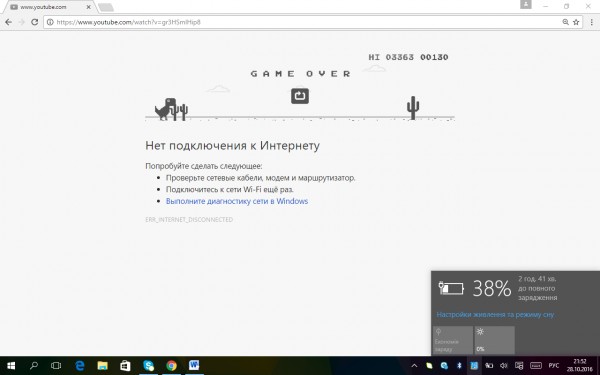
Task: Click the ERR_INTERNET_DISCONNECTED error code
Action: (x=189, y=220)
